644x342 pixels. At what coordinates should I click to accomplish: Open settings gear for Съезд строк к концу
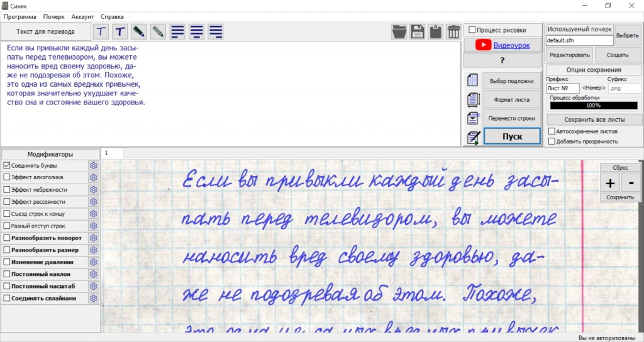[94, 214]
